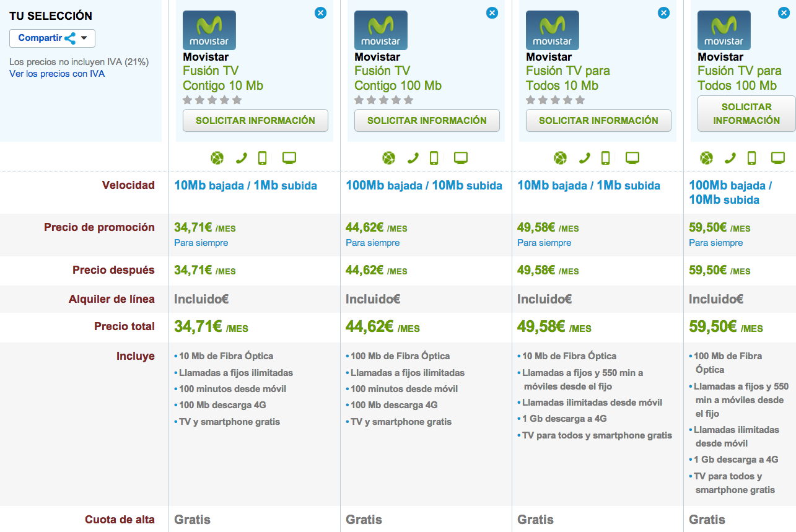Request information for Fusión TV Contigo 10 Mb
The height and width of the screenshot is (532, 796).
click(255, 121)
